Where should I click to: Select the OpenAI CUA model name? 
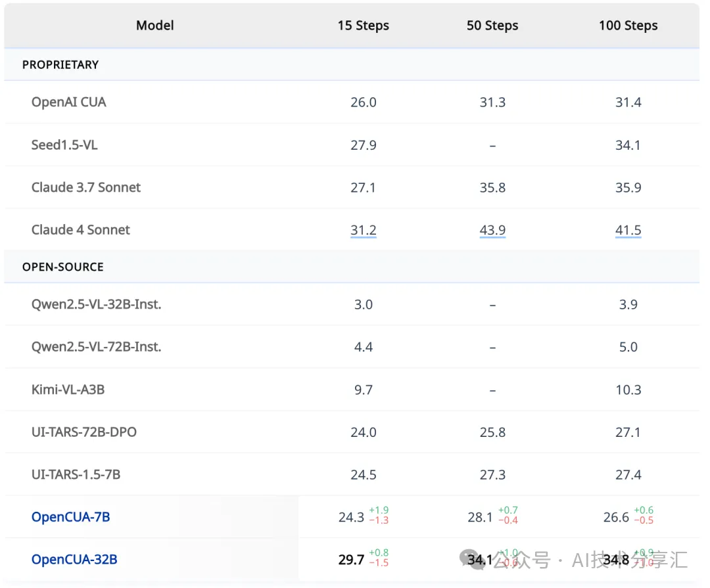coord(69,102)
